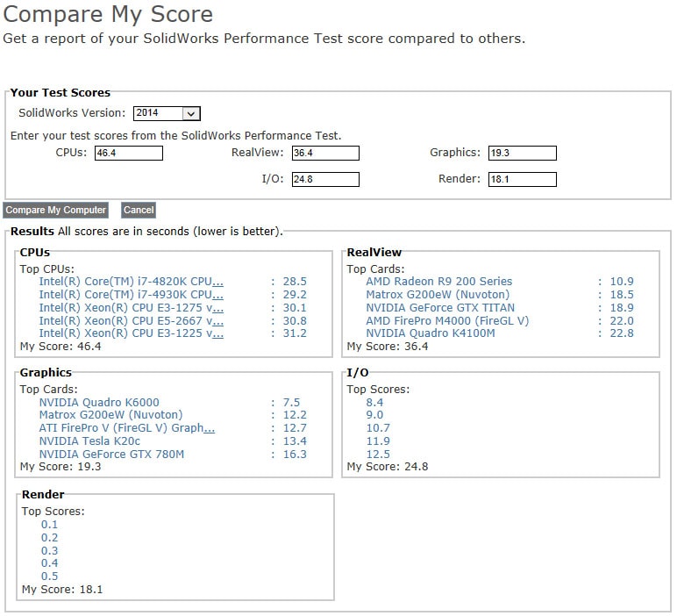Click the 'My Score: 46.4' CPU text
The height and width of the screenshot is (616, 677).
click(61, 347)
